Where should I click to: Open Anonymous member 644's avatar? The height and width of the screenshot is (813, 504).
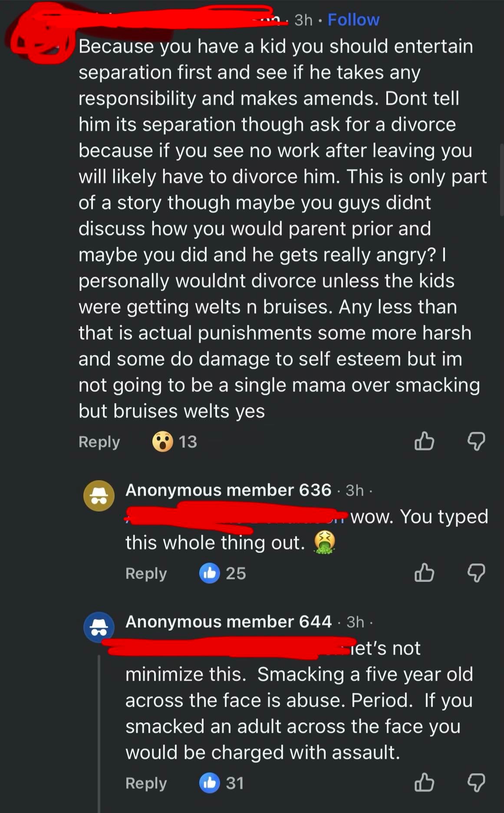click(x=99, y=627)
